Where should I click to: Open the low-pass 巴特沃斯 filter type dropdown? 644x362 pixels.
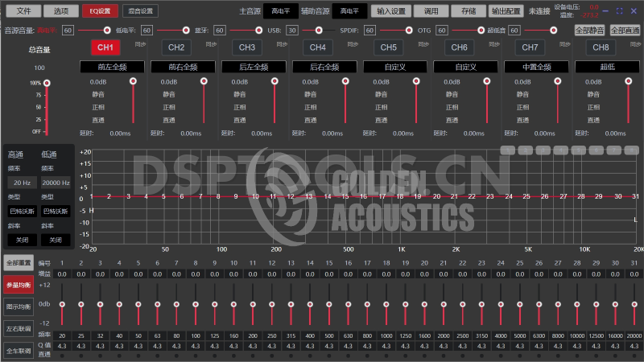pos(56,212)
